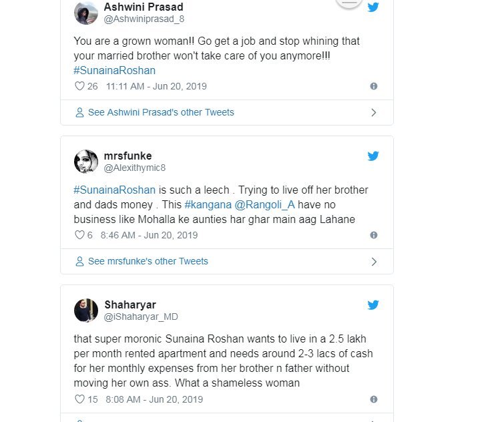Like mrsfunke's tweet with heart icon
Image resolution: width=504 pixels, height=422 pixels.
tap(79, 235)
